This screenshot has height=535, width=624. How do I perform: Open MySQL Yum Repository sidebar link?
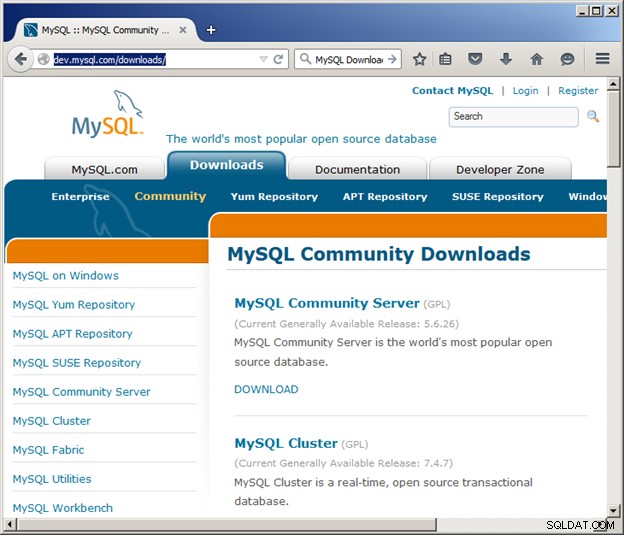[x=74, y=305]
